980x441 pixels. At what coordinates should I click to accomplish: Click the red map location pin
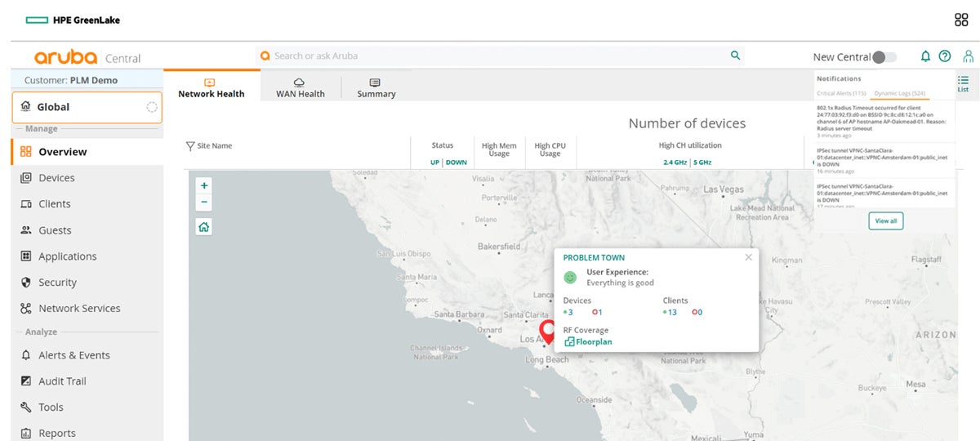click(549, 332)
